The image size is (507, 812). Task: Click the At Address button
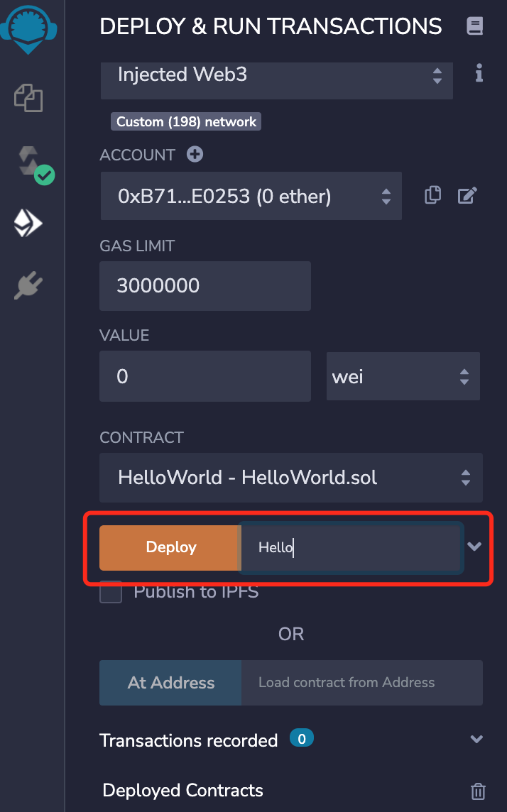click(170, 683)
